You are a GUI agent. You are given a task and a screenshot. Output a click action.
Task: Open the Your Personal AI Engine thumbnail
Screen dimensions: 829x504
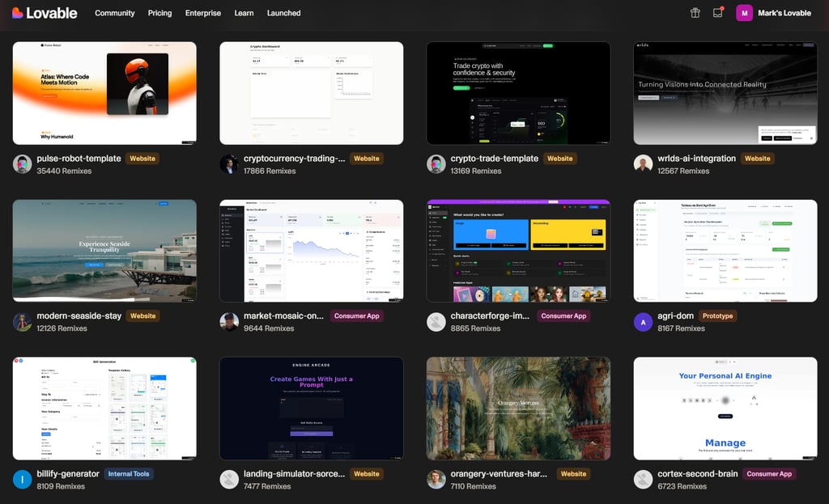coord(725,409)
